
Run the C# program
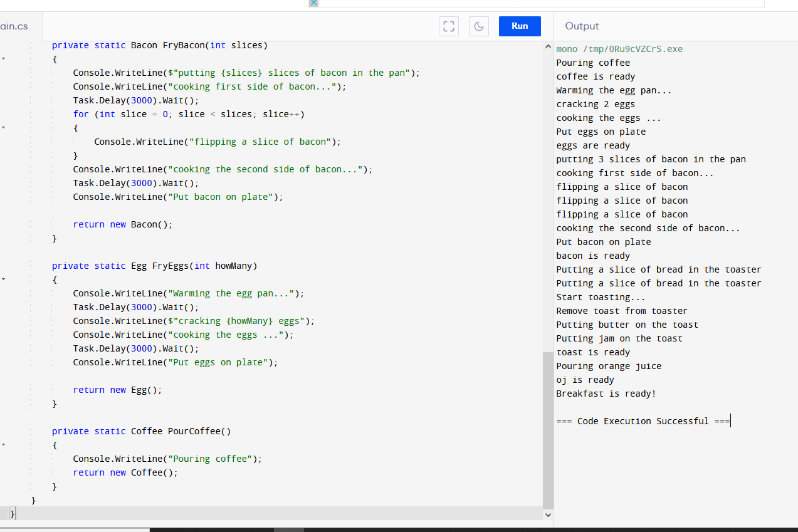(520, 26)
